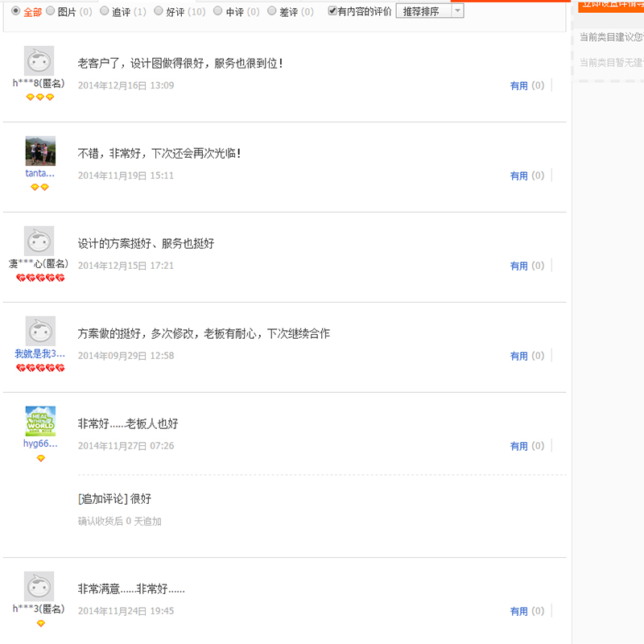The image size is (644, 644).
Task: Open hyg66... user profile link
Action: [x=40, y=444]
